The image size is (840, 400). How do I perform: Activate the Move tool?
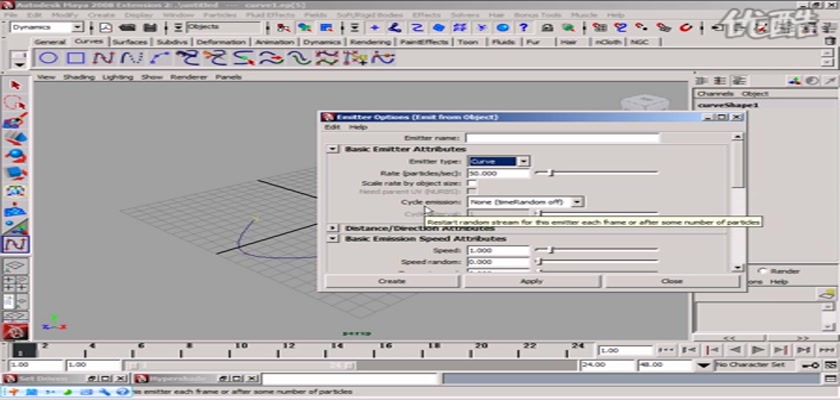coord(16,138)
